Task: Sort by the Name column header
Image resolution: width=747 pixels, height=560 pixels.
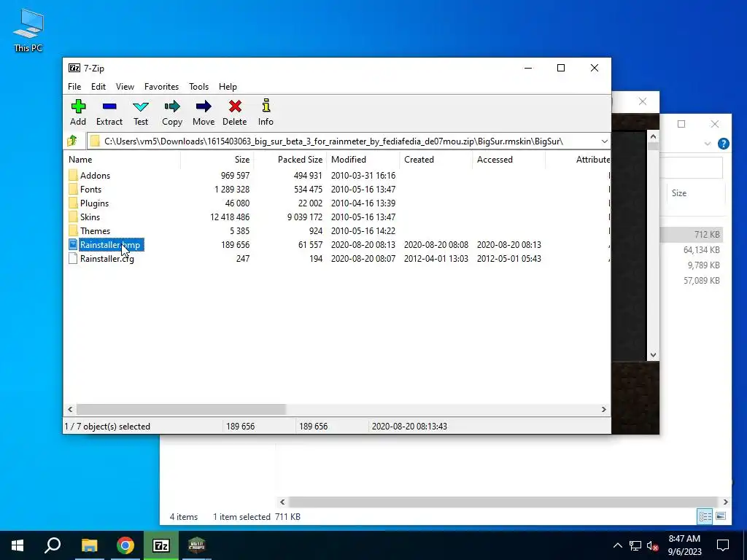Action: click(122, 160)
